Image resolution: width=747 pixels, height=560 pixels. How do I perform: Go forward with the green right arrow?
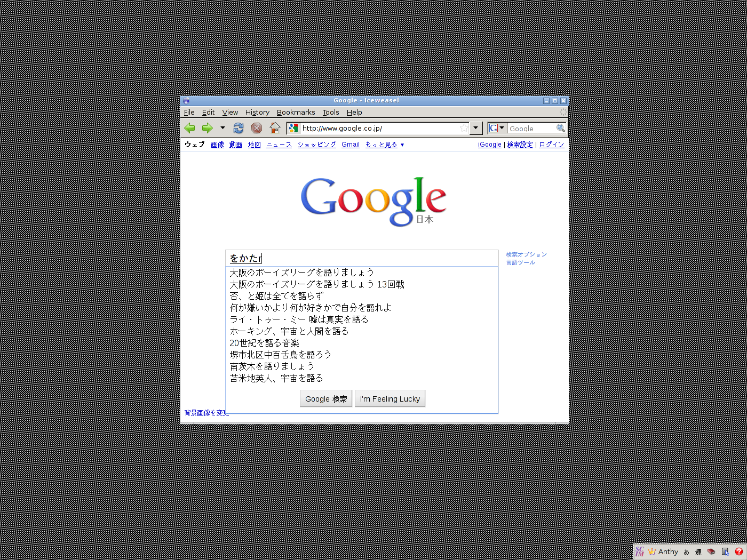(208, 128)
